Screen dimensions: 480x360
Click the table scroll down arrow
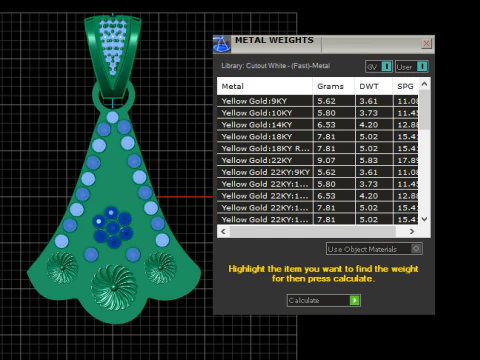click(424, 219)
